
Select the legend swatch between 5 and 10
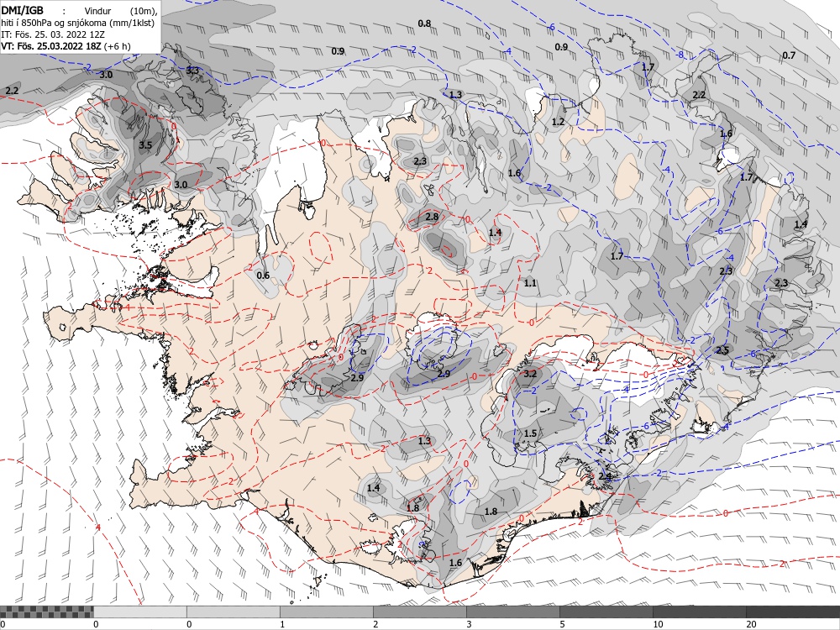(606, 612)
